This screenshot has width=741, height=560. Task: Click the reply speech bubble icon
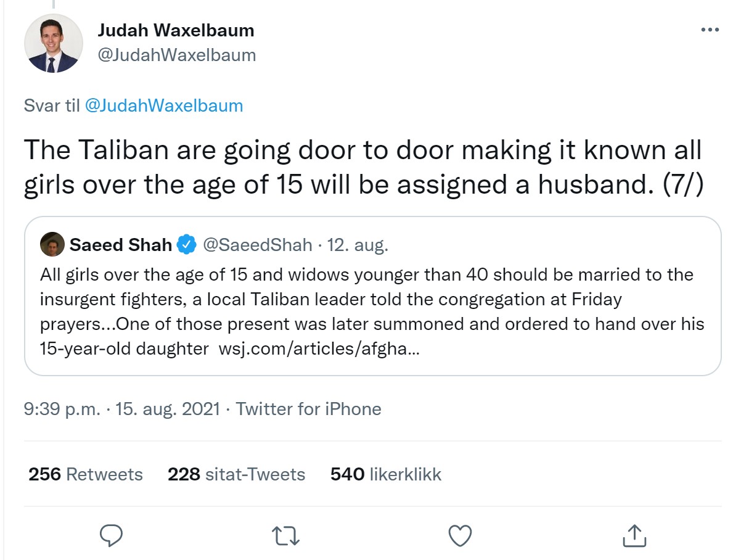click(112, 535)
